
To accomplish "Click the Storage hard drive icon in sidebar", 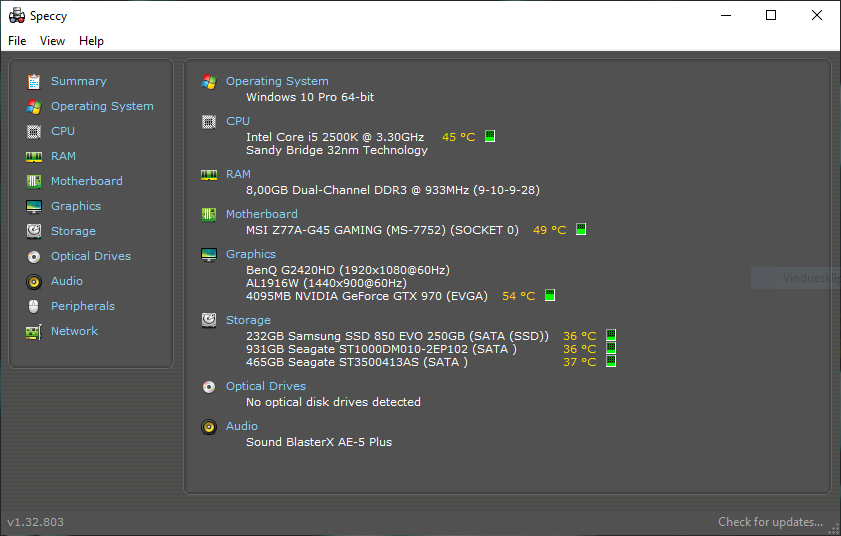I will point(34,231).
